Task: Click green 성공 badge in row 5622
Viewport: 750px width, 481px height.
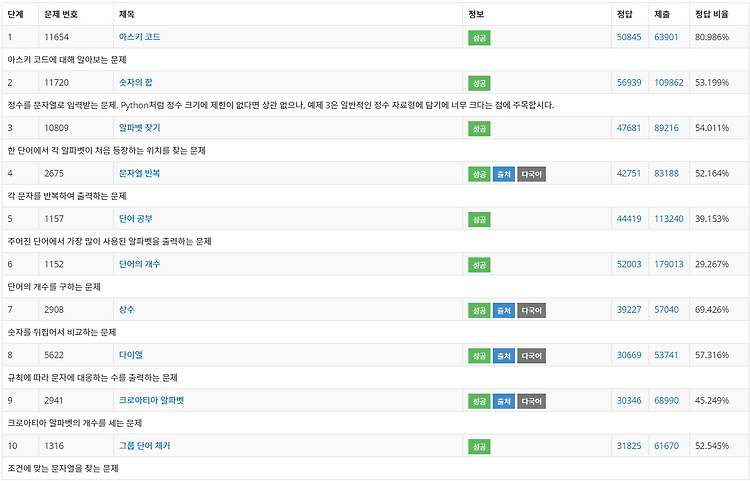Action: (479, 356)
